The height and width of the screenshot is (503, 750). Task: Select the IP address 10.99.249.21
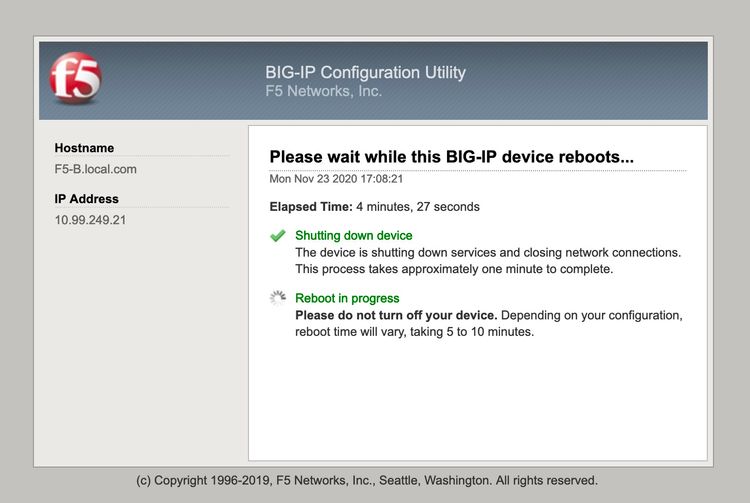[x=90, y=220]
